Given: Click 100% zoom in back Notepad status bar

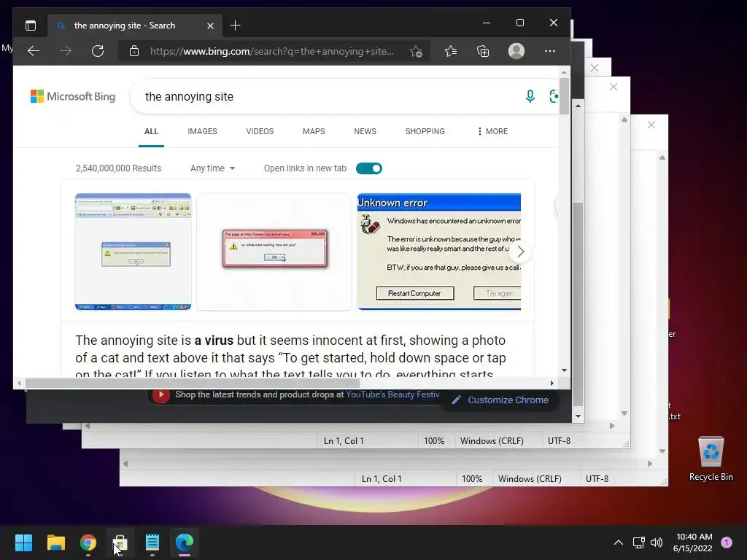Looking at the screenshot, I should pyautogui.click(x=472, y=478).
